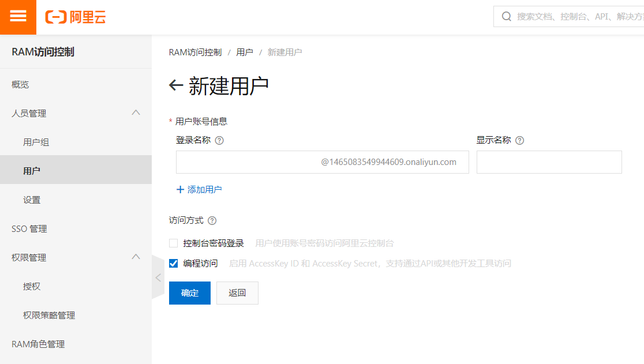Uncheck the 编程访问 checkbox
Image resolution: width=644 pixels, height=364 pixels.
coord(173,264)
